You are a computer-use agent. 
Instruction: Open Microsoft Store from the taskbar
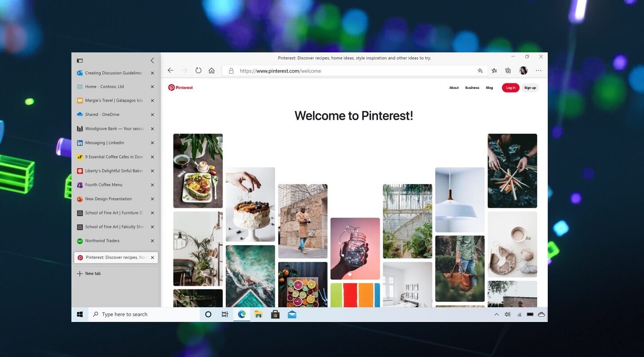pyautogui.click(x=275, y=314)
